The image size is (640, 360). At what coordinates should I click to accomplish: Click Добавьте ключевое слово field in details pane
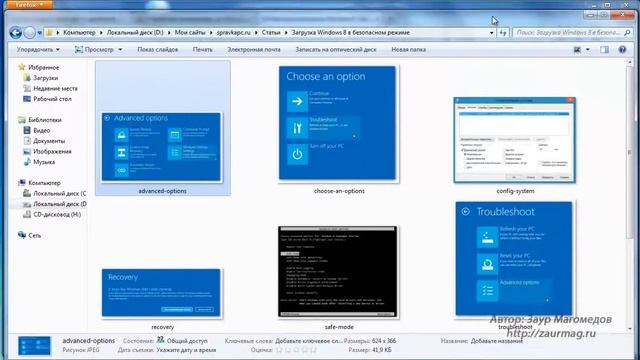tap(309, 341)
